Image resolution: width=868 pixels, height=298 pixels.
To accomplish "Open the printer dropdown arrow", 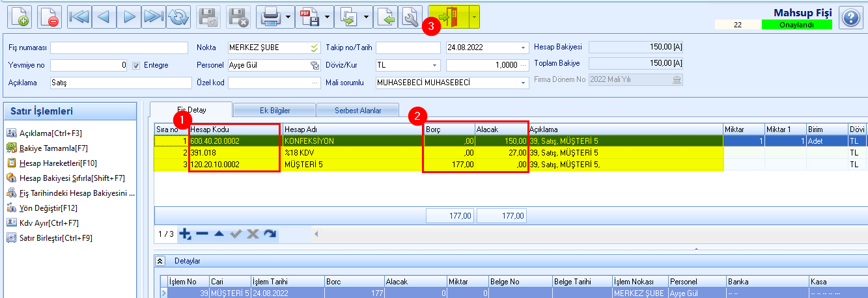I will point(288,16).
